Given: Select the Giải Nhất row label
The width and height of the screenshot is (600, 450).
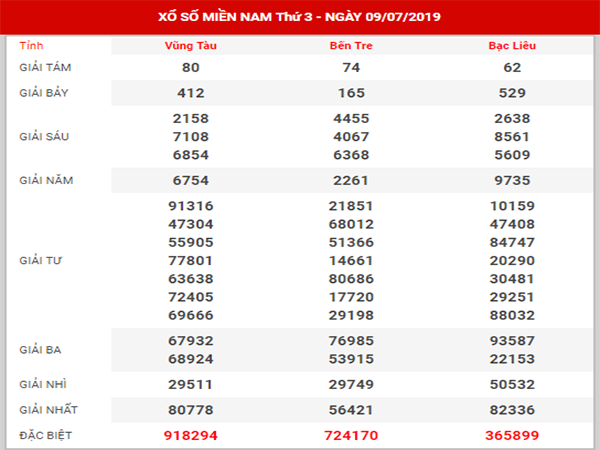Looking at the screenshot, I should 47,409.
